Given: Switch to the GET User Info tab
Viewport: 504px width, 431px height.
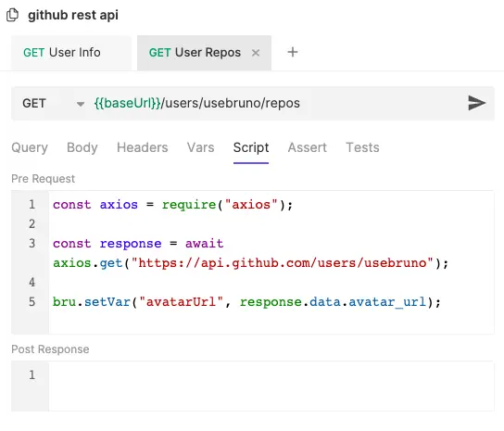Looking at the screenshot, I should pos(71,53).
